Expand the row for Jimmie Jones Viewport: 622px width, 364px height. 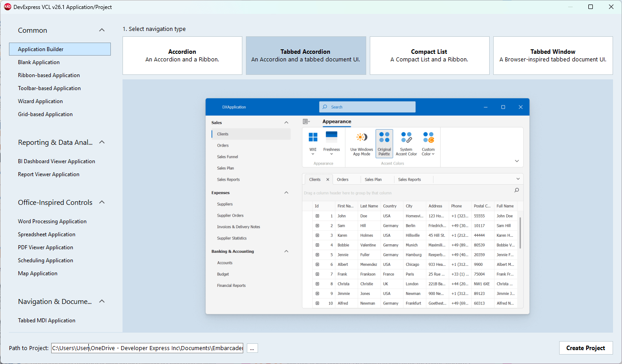point(317,294)
